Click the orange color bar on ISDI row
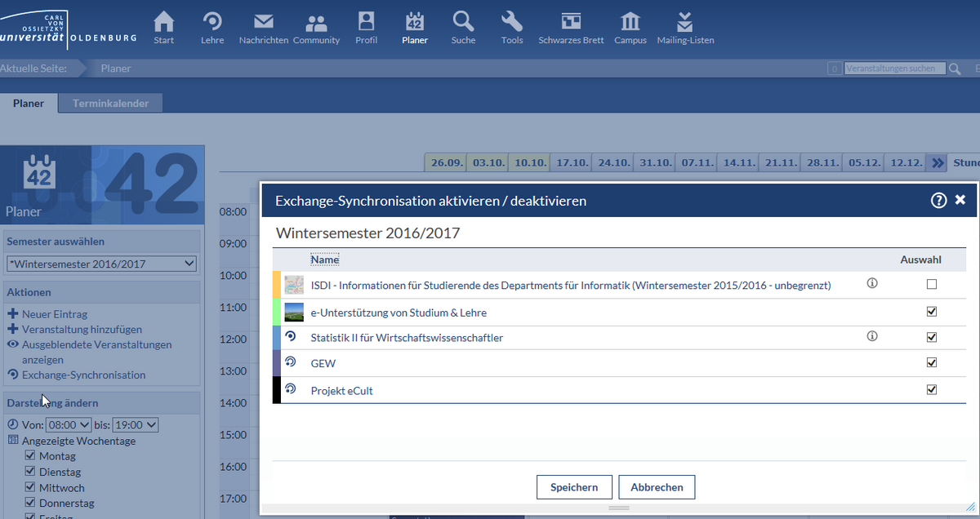The width and height of the screenshot is (980, 519). (x=277, y=285)
